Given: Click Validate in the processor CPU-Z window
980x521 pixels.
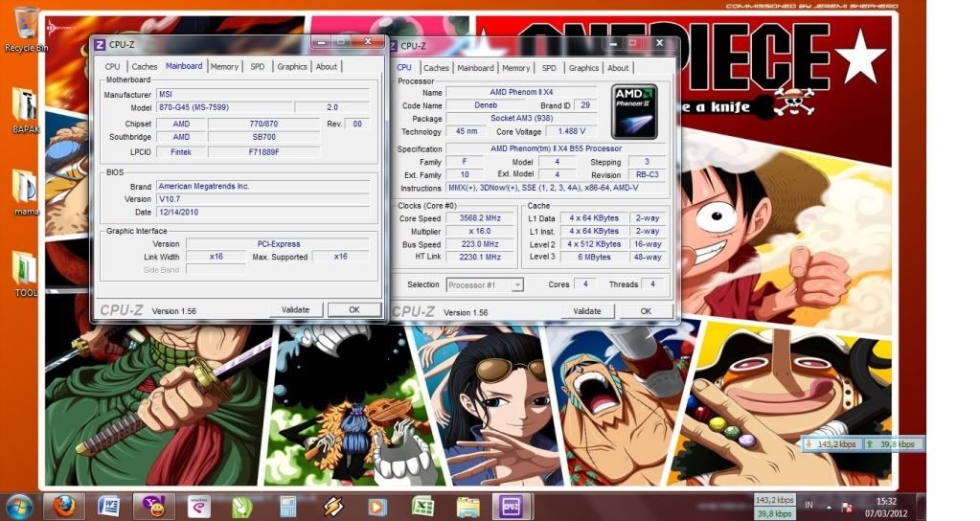Looking at the screenshot, I should pos(587,311).
